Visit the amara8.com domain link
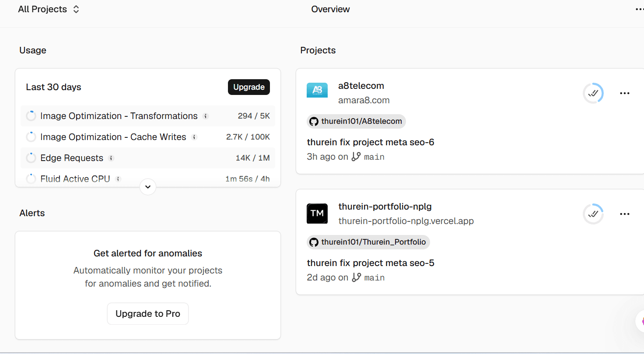Viewport: 644px width, 354px height. point(364,100)
